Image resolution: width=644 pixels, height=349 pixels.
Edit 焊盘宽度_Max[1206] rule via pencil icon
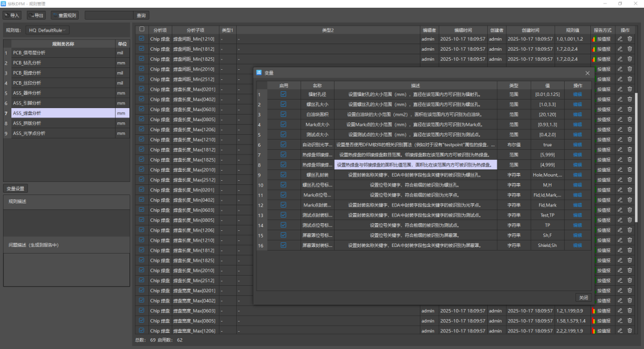620,331
